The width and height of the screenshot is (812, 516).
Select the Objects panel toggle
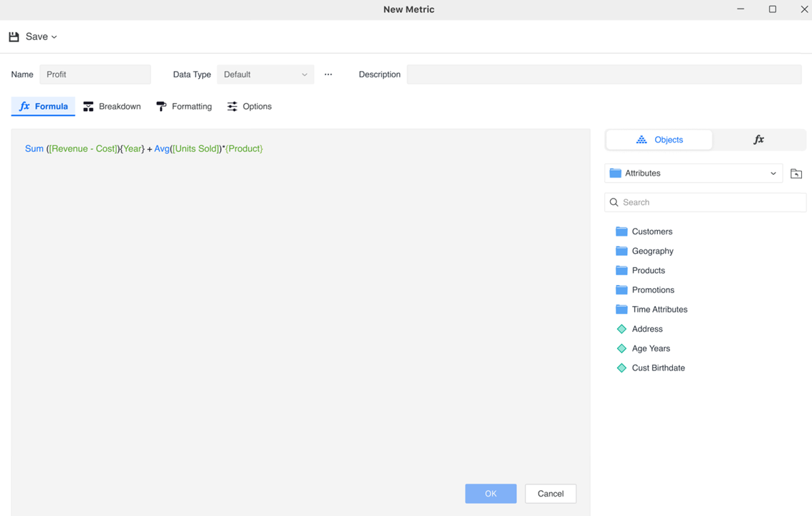pos(659,140)
